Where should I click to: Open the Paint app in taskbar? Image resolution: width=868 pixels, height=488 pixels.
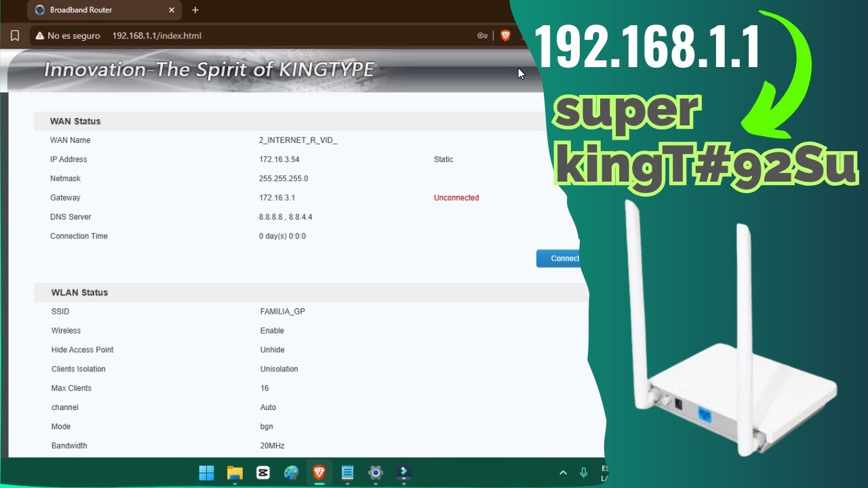tap(291, 472)
